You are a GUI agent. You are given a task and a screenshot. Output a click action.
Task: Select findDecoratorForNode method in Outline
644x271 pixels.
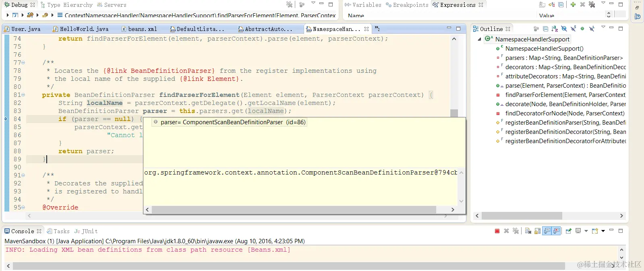(x=565, y=113)
